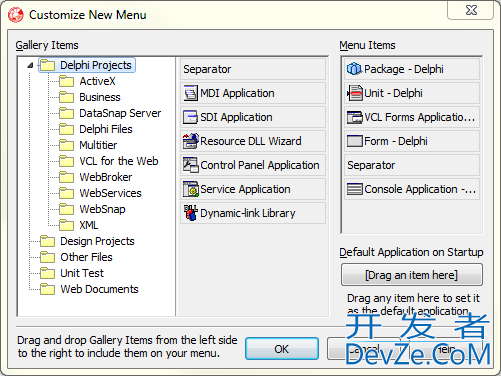
Task: Select the Console Application label
Action: point(420,189)
